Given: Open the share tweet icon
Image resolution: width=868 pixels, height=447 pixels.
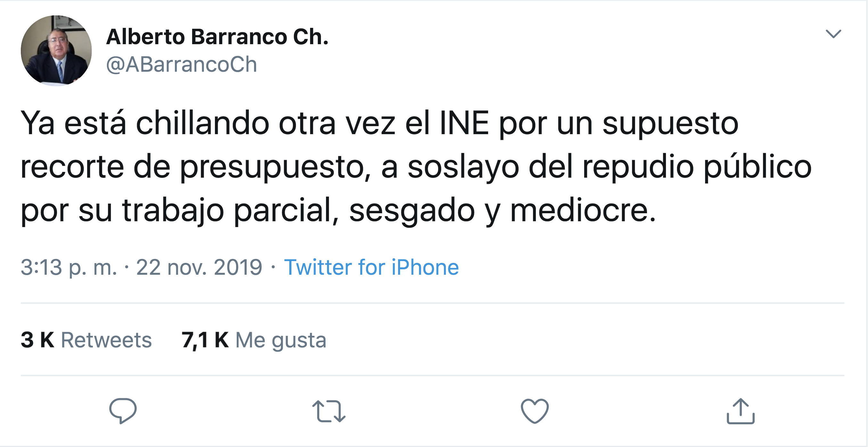Looking at the screenshot, I should [x=740, y=410].
